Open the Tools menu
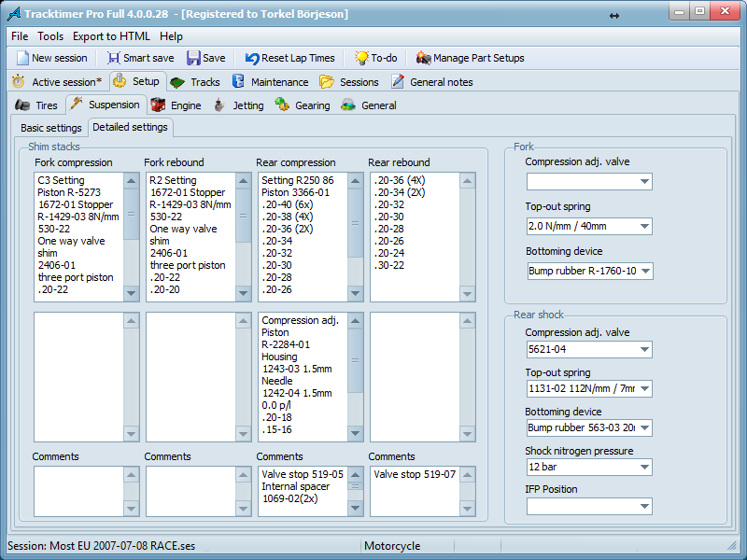Image resolution: width=747 pixels, height=560 pixels. (50, 36)
